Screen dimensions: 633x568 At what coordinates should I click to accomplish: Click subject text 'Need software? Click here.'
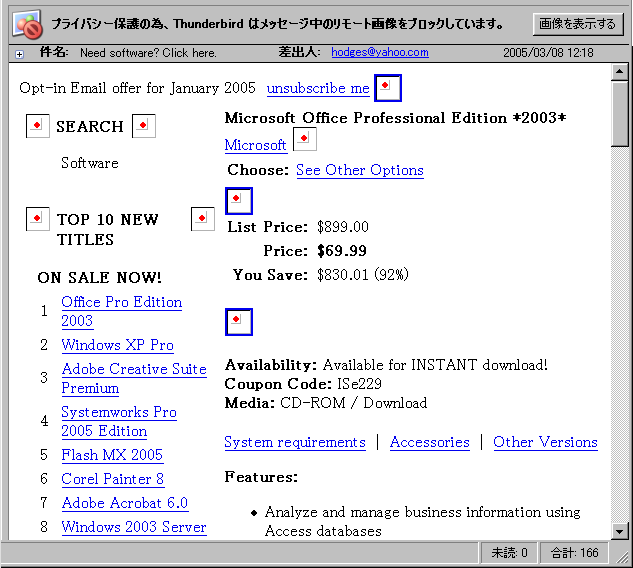pyautogui.click(x=148, y=53)
